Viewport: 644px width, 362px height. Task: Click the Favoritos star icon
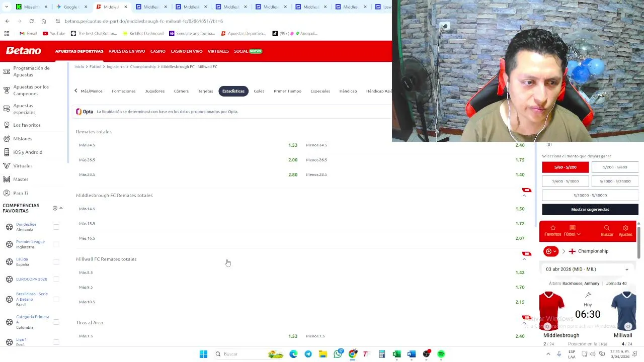tap(552, 228)
